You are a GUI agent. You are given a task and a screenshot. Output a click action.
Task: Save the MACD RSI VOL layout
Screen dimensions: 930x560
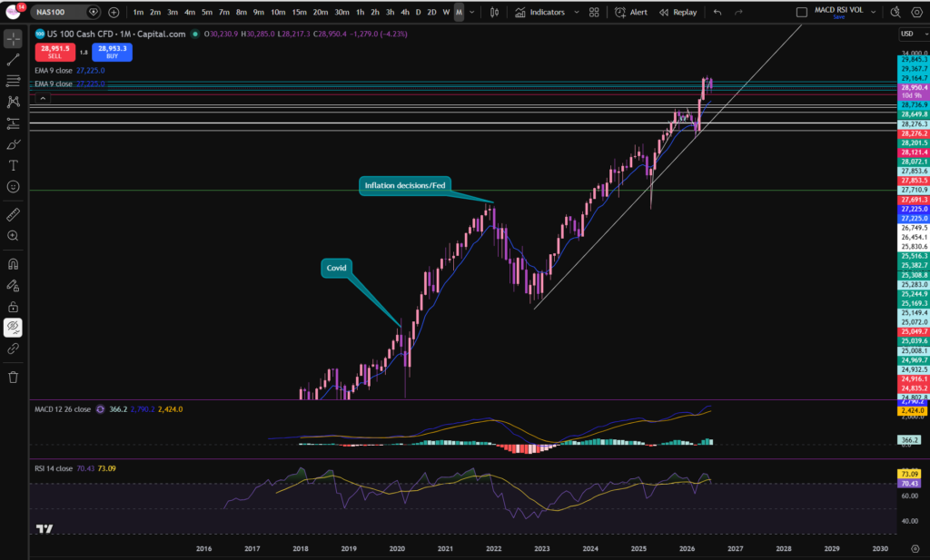pos(838,17)
